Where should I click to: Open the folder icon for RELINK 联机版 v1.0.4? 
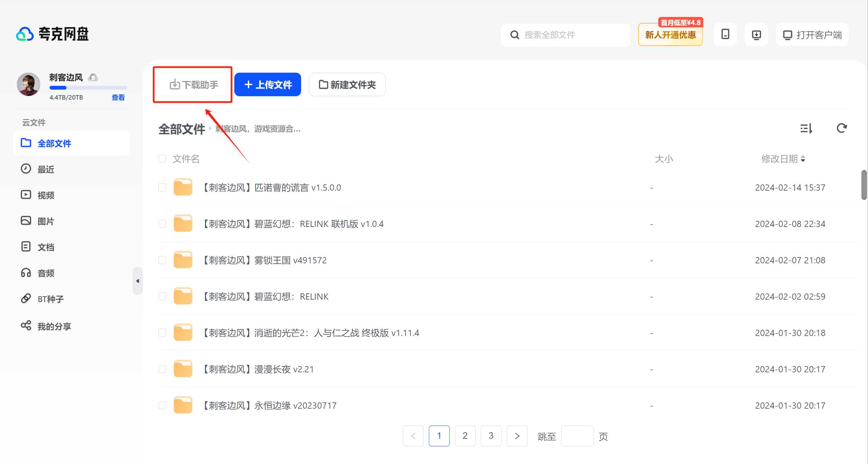tap(183, 224)
